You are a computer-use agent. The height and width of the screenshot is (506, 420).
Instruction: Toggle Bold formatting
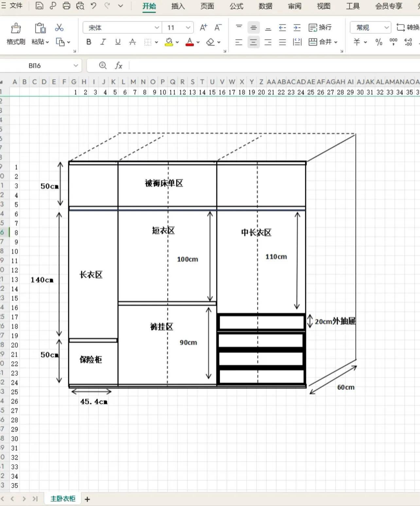pos(89,42)
